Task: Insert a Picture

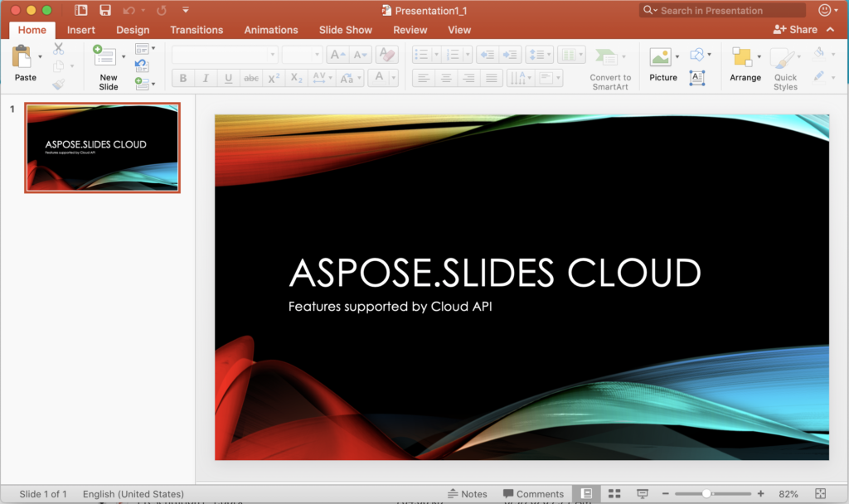Action: coord(660,57)
